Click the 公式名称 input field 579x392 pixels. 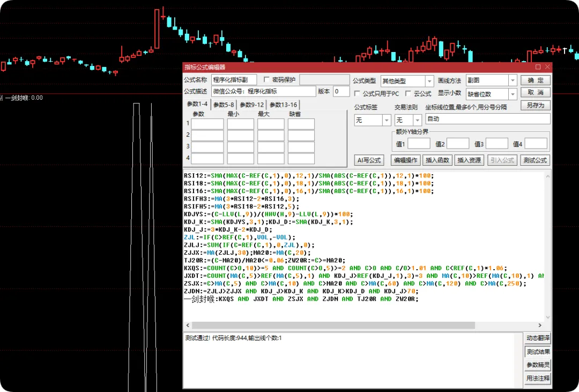click(x=234, y=79)
